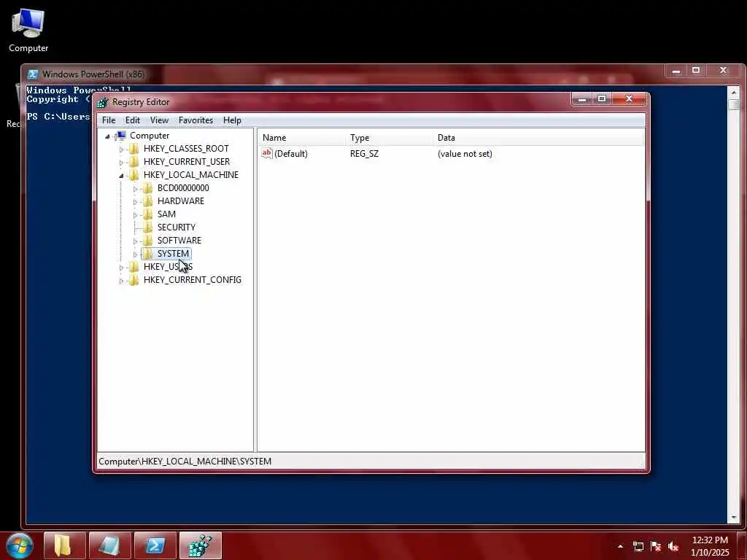Open the Edit menu in Registry Editor
The height and width of the screenshot is (560, 747).
click(x=133, y=120)
